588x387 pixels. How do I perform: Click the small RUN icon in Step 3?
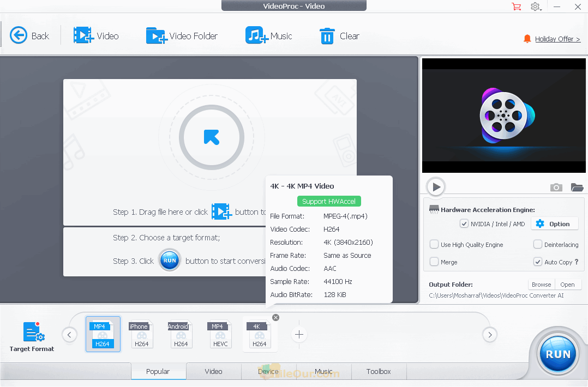[x=170, y=261]
